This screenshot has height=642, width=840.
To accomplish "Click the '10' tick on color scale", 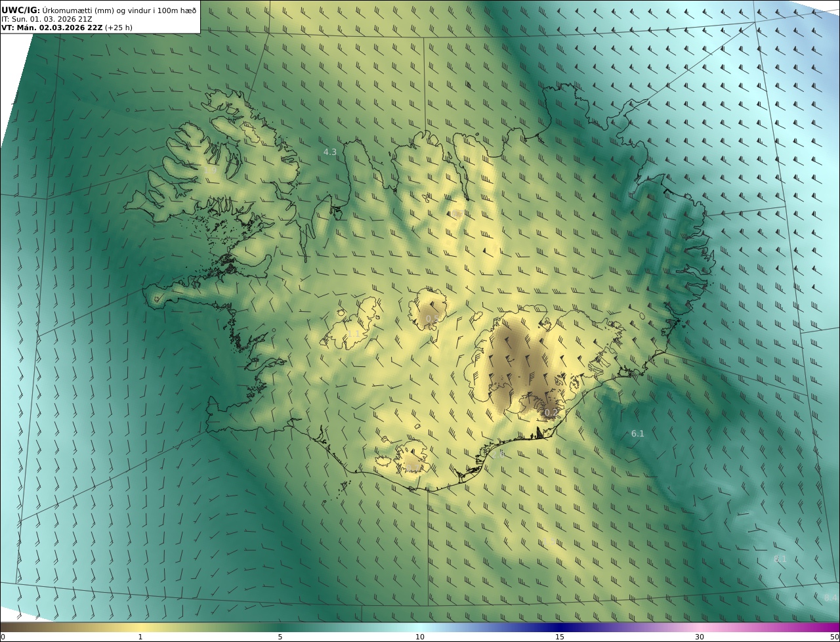I will click(x=420, y=637).
